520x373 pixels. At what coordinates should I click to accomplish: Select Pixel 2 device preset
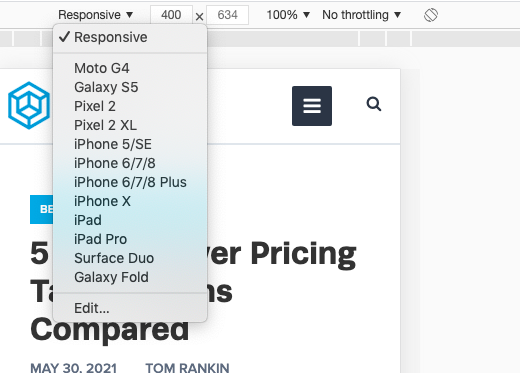130,106
